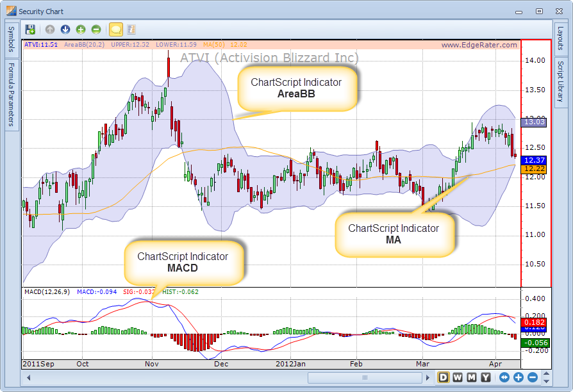Click the Security Chart app icon in title bar

pyautogui.click(x=12, y=11)
